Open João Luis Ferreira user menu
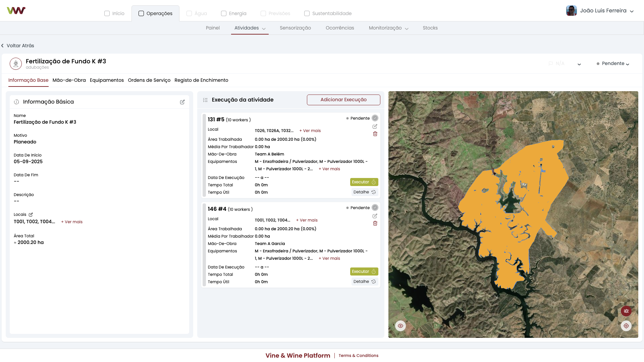Screen dimensions: 644x362 (603, 11)
